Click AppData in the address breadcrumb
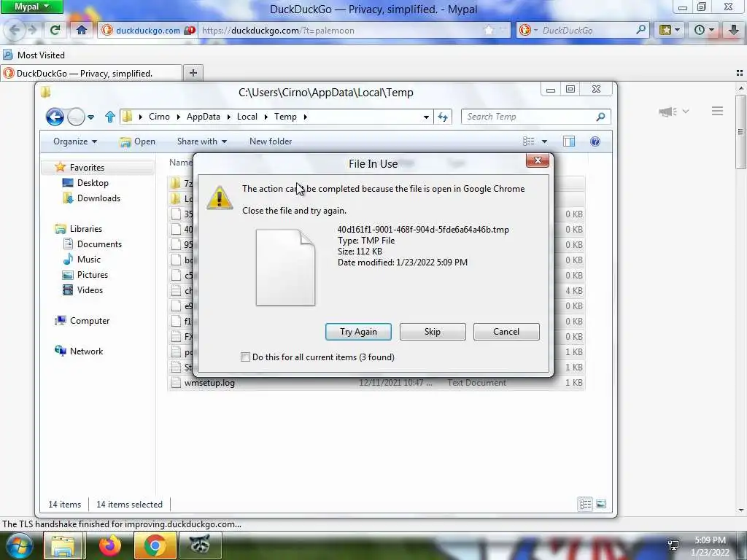The image size is (747, 560). (204, 117)
